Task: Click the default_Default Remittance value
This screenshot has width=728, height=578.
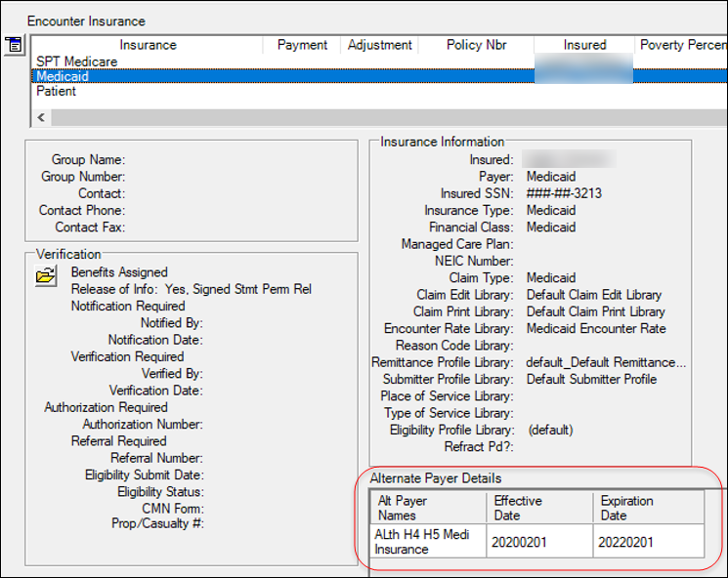Action: pyautogui.click(x=606, y=362)
